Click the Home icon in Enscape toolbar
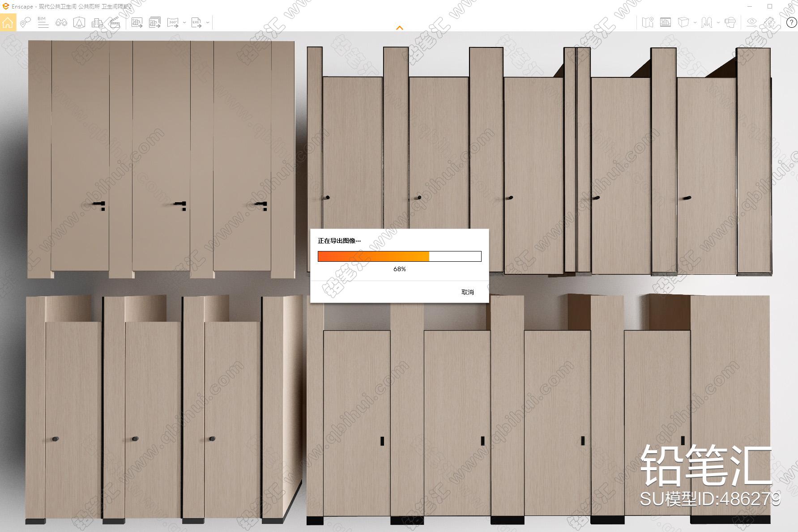The height and width of the screenshot is (532, 798). coord(8,22)
